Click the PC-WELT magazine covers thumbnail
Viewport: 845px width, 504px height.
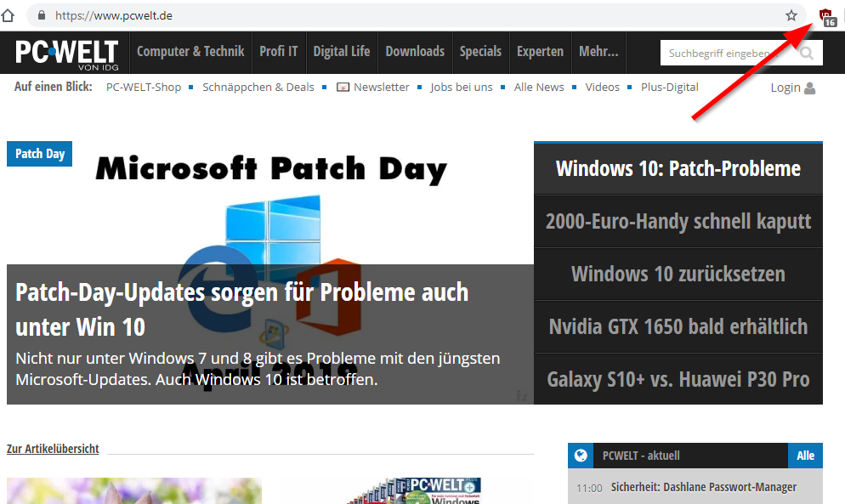click(x=415, y=490)
